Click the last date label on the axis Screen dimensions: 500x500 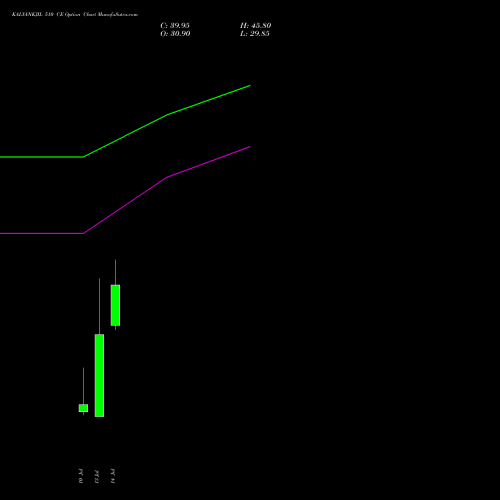pos(113,476)
